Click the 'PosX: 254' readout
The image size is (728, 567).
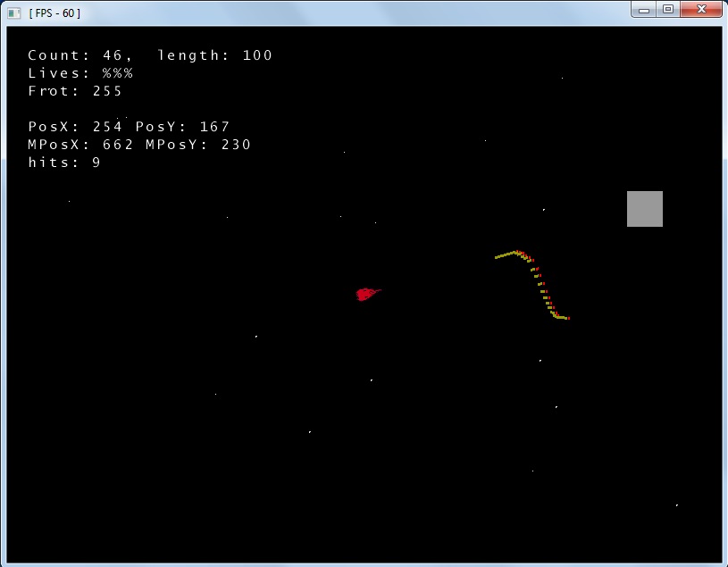(x=75, y=127)
